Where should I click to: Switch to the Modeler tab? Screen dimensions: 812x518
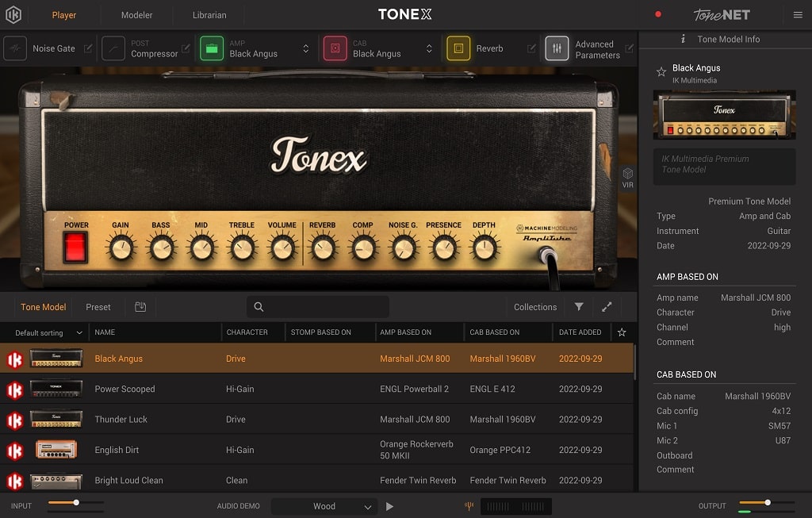[136, 15]
